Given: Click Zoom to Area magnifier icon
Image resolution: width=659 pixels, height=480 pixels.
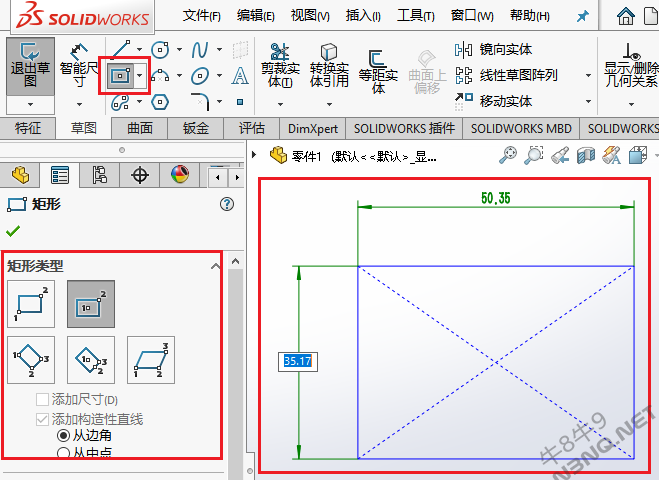Looking at the screenshot, I should pos(534,156).
